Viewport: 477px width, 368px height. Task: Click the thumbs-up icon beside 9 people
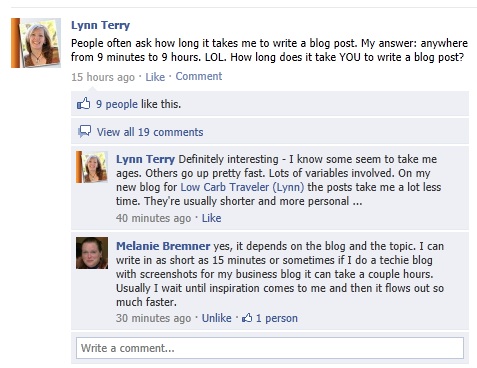(84, 104)
